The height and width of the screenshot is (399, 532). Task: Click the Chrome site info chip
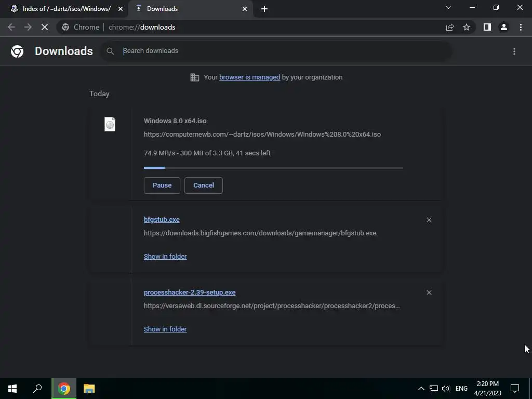point(81,27)
